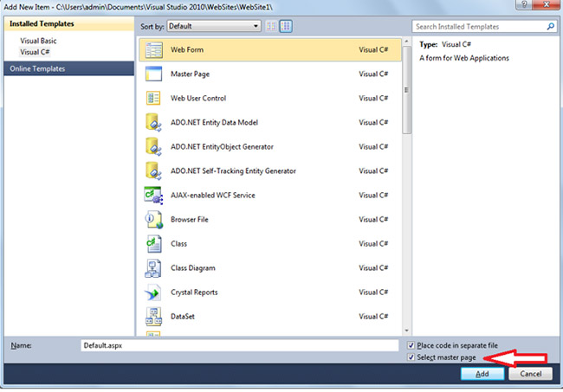Click the Self-Tracking Entity Generator icon
Viewport: 563px width, 392px height.
153,170
